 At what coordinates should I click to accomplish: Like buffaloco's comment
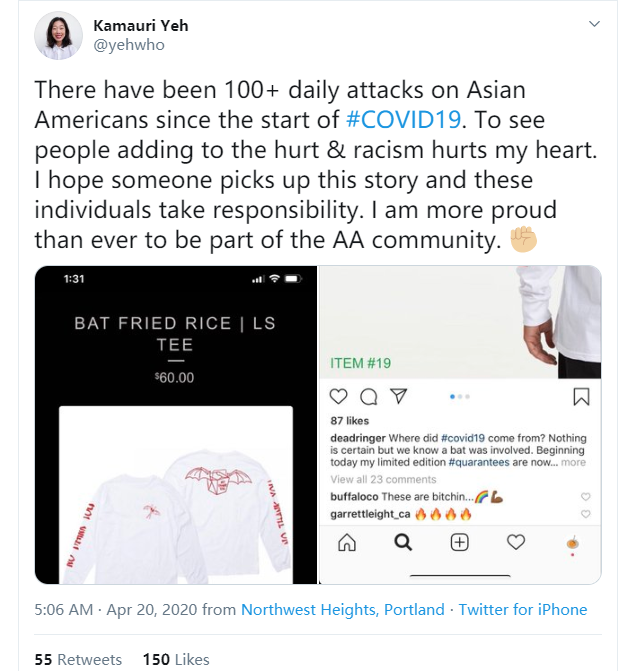coord(585,497)
